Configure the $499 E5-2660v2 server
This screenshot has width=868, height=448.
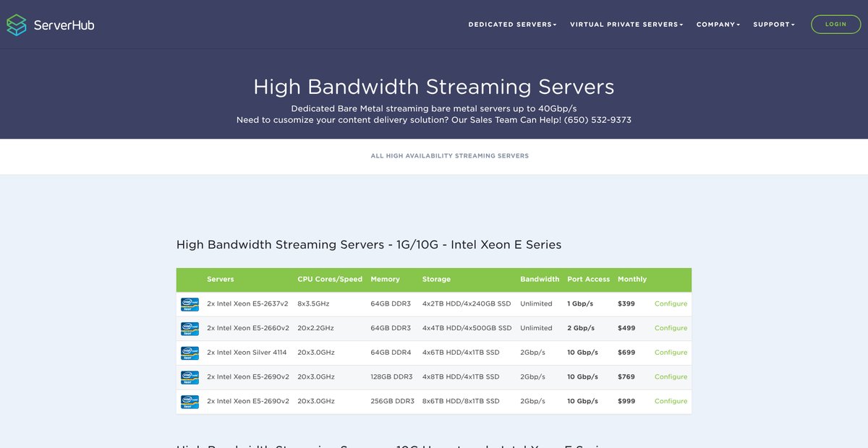671,328
